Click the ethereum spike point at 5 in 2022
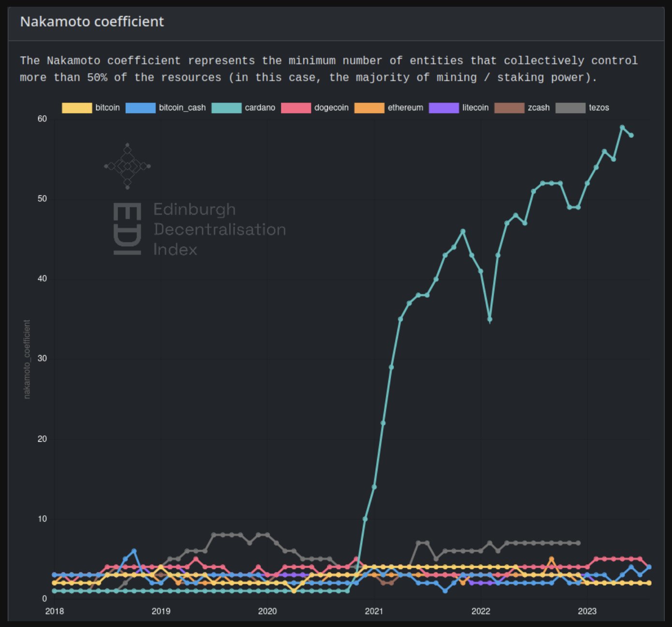This screenshot has height=627, width=672. pyautogui.click(x=551, y=559)
